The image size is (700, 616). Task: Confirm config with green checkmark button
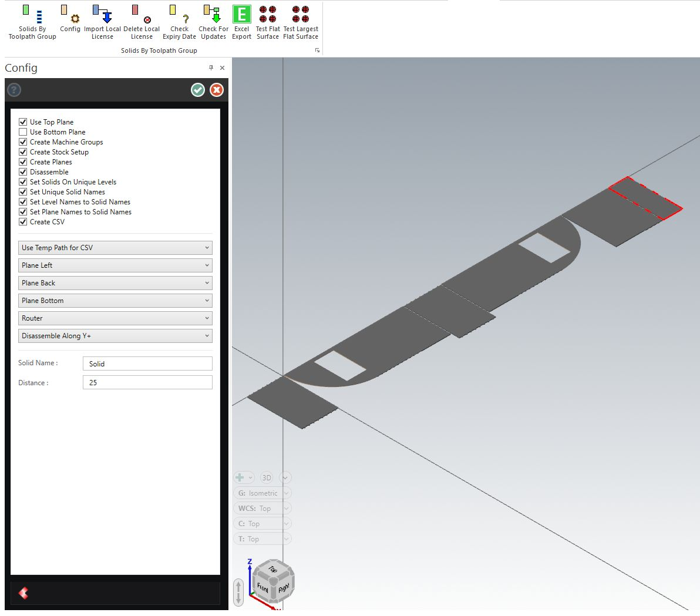198,90
